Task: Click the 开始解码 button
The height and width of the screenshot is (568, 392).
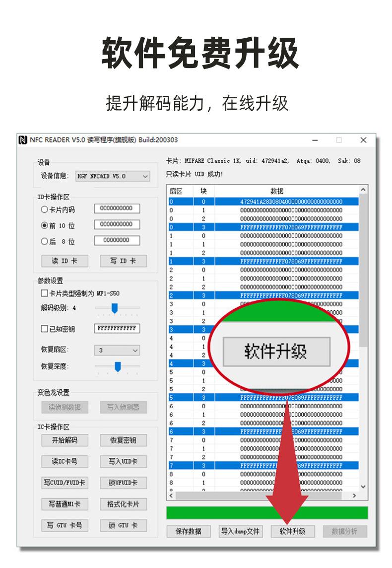Action: click(x=65, y=440)
